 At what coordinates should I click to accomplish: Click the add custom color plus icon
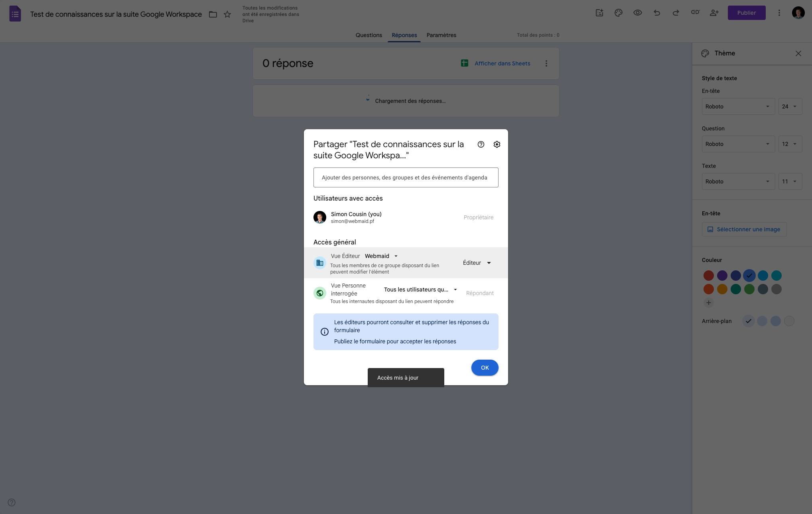(x=709, y=303)
